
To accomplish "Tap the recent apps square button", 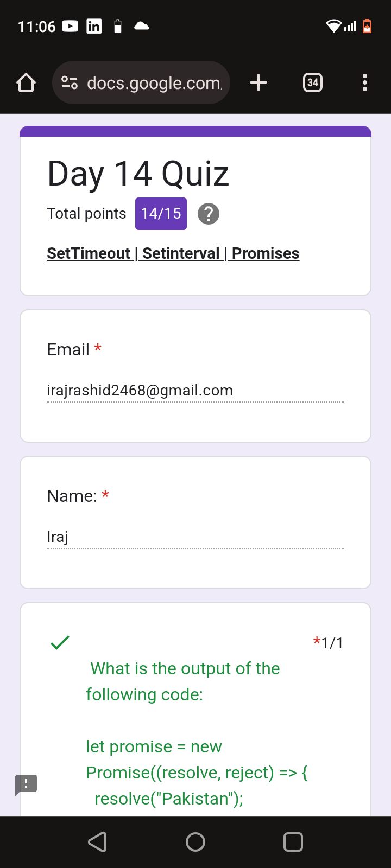I will (293, 842).
